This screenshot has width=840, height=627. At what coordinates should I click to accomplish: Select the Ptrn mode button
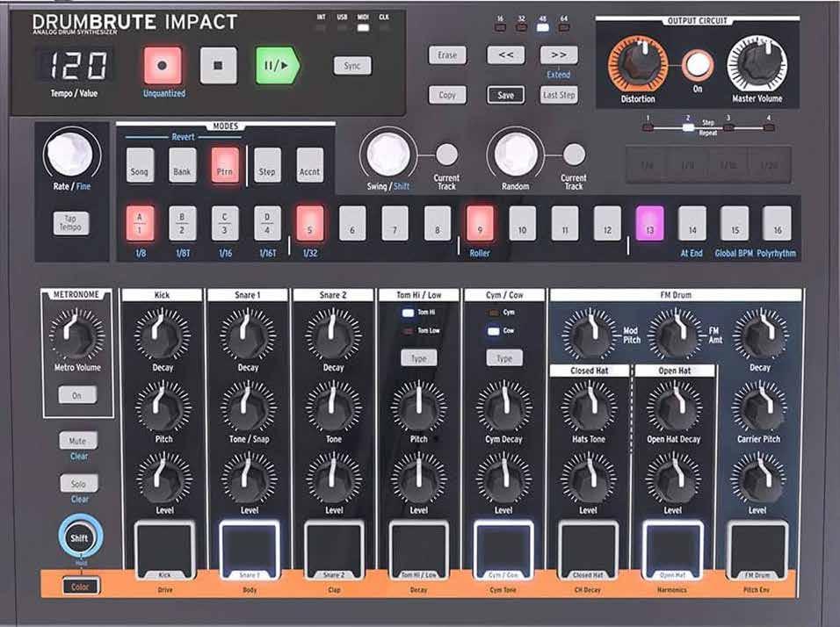(x=225, y=165)
